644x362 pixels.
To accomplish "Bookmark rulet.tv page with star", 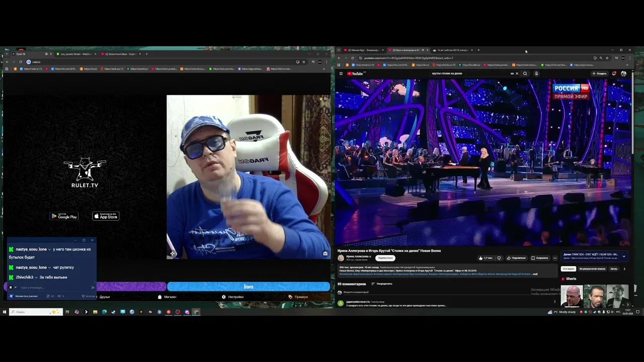I will (304, 62).
